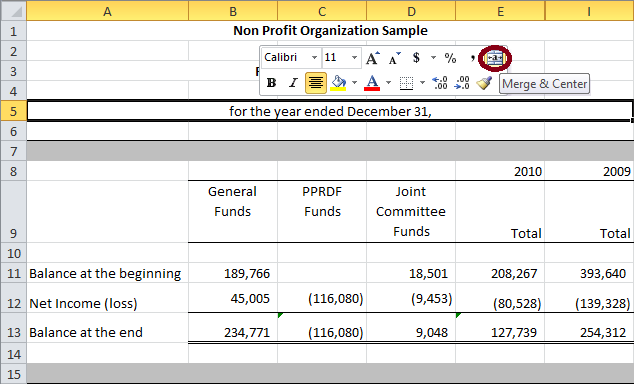Apply Comma Style format

click(x=472, y=58)
